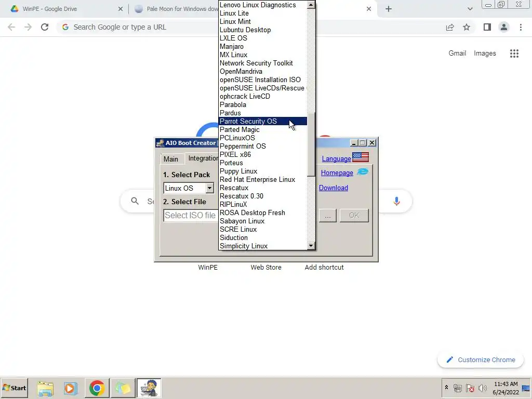Click Internet Explorer icon beside Homepage
Viewport: 532px width, 399px height.
tap(362, 171)
